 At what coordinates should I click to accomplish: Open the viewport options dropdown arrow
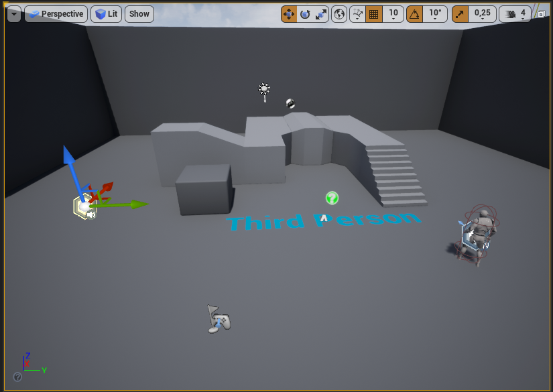pos(14,14)
